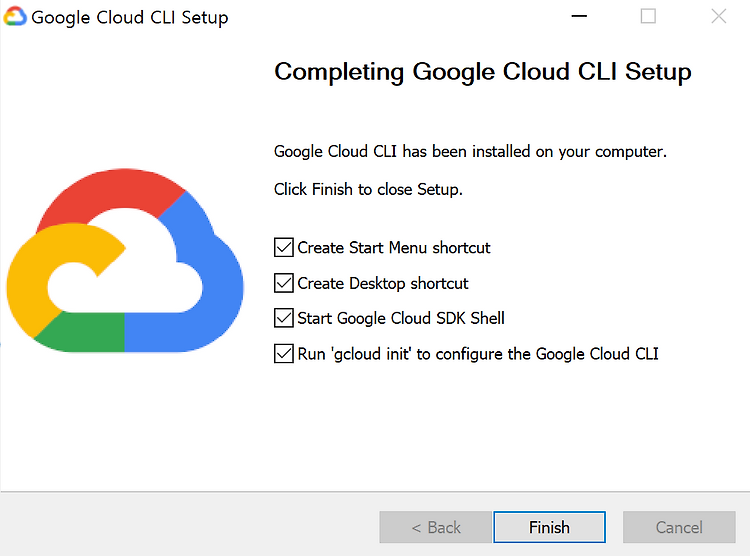This screenshot has width=750, height=556.
Task: Click the 'Google Cloud CLI Setup' window title
Action: 130,18
